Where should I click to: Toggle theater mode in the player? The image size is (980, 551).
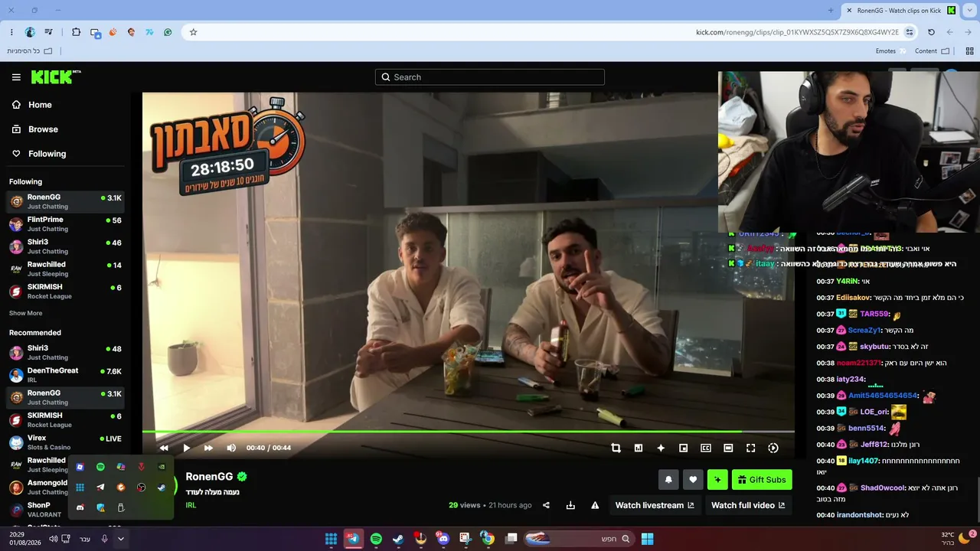pyautogui.click(x=728, y=448)
